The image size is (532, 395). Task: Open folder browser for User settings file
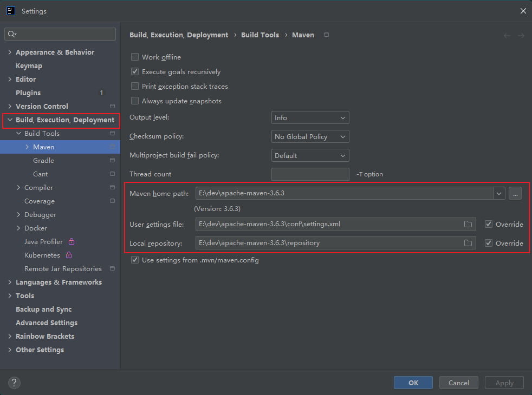coord(468,224)
